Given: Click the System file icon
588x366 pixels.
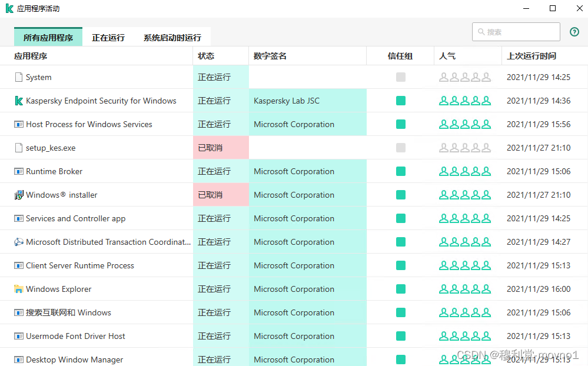Looking at the screenshot, I should click(18, 77).
